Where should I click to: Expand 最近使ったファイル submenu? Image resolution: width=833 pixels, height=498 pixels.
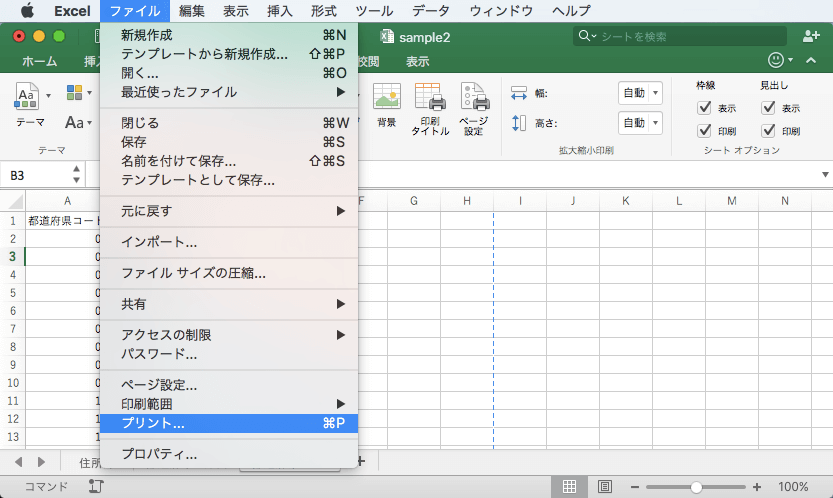(229, 92)
